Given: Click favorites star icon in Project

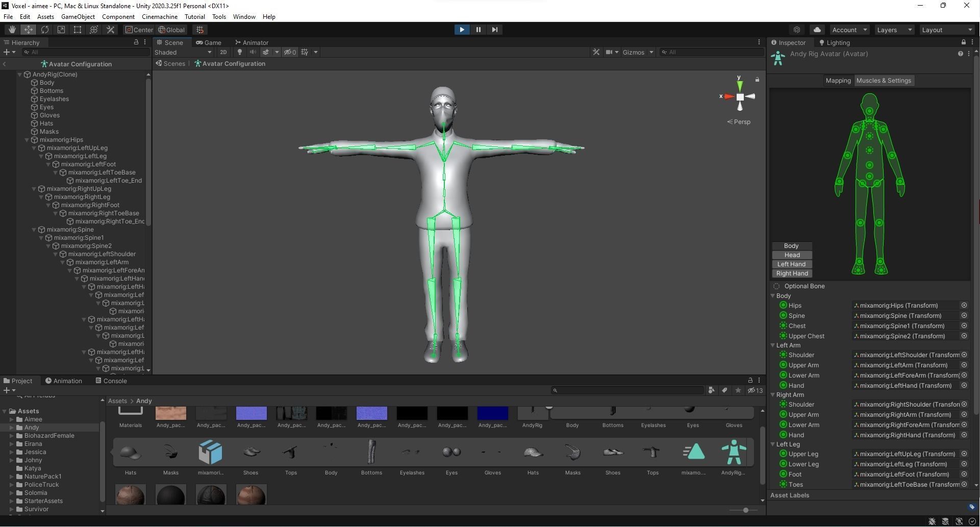Looking at the screenshot, I should (x=738, y=390).
